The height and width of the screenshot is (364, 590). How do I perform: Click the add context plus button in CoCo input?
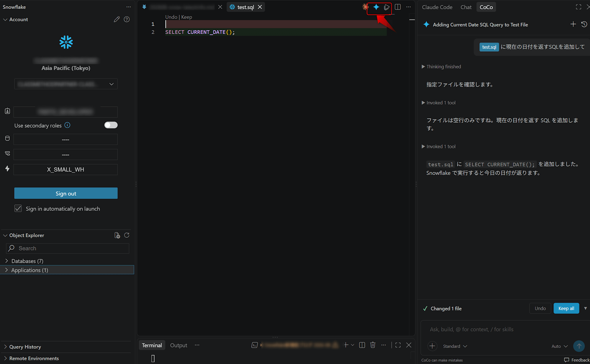(x=432, y=346)
